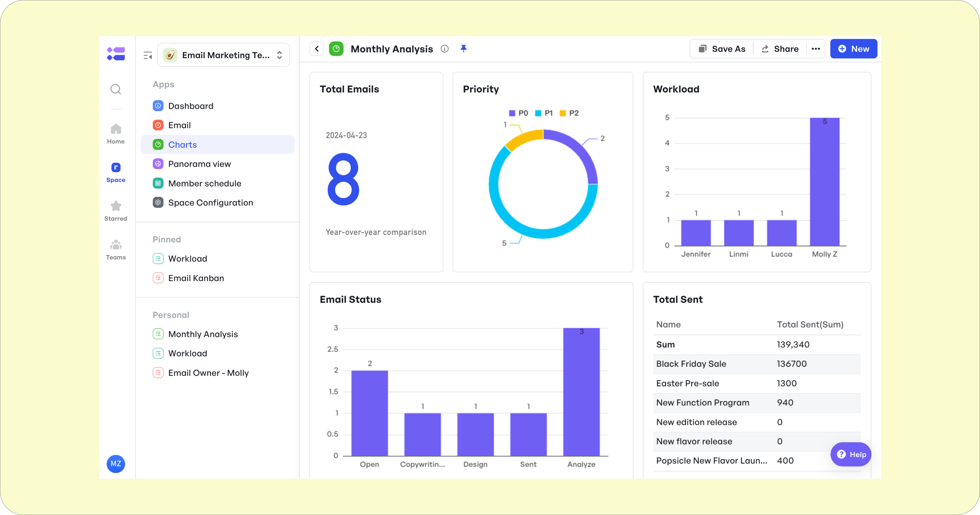Click the purple Panorama view icon

158,164
